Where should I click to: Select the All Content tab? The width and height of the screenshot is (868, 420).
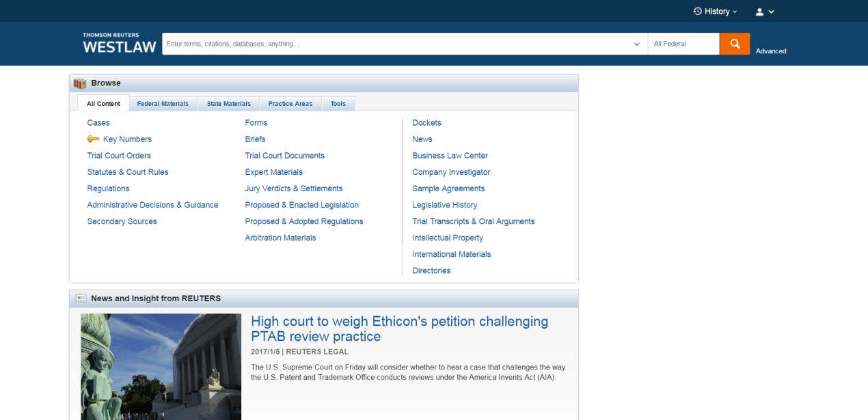click(103, 103)
